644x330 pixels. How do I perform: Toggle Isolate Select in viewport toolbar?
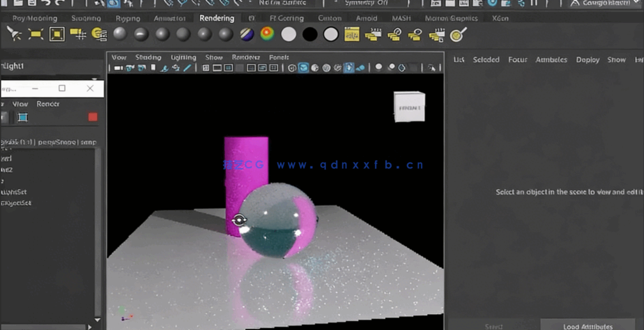[x=431, y=68]
